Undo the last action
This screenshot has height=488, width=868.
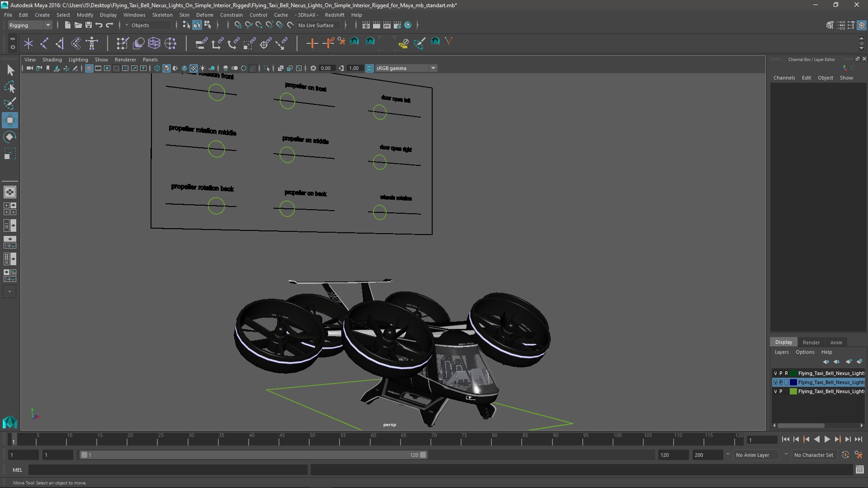(99, 25)
